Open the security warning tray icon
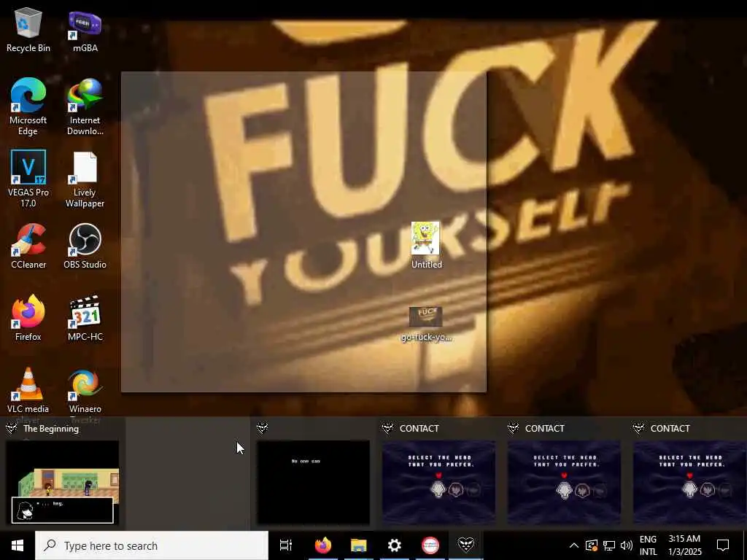This screenshot has height=560, width=747. [592, 545]
